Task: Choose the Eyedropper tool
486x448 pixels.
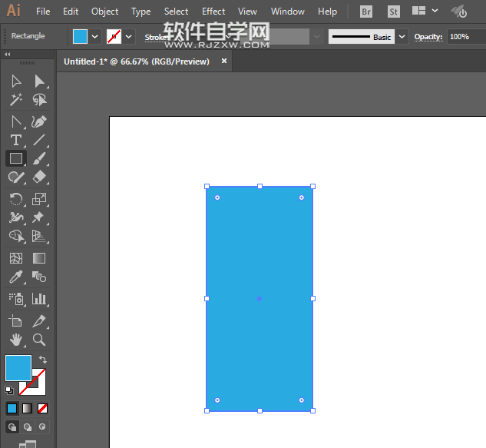Action: pyautogui.click(x=15, y=277)
